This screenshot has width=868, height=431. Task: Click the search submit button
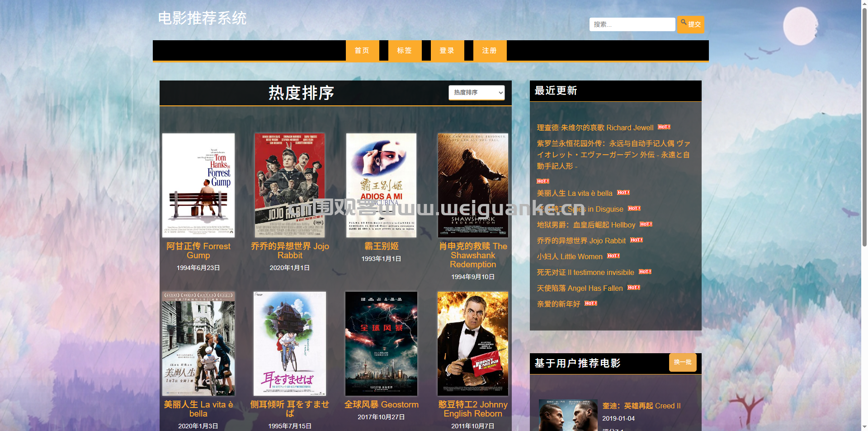coord(690,24)
